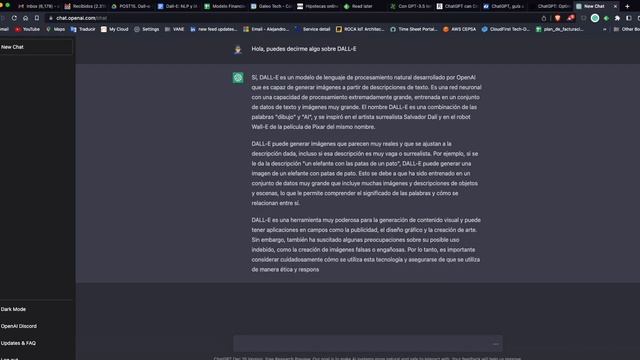The image size is (640, 360).
Task: Click the green diamond extension icon
Action: [x=607, y=18]
